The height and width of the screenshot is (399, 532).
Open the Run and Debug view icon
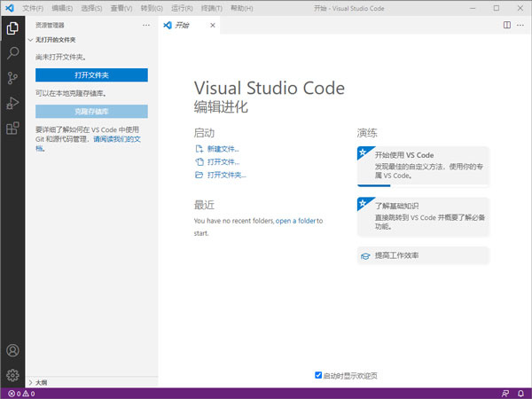tap(12, 104)
